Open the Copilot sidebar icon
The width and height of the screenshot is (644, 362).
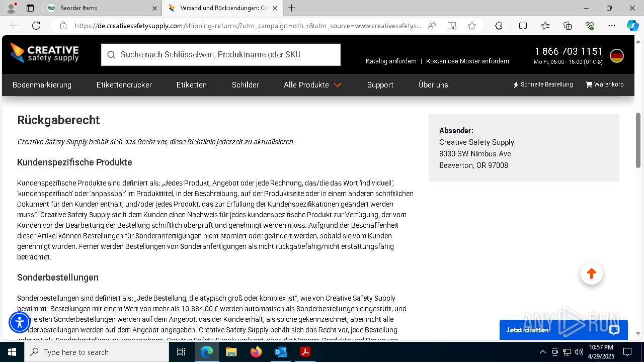click(x=632, y=26)
